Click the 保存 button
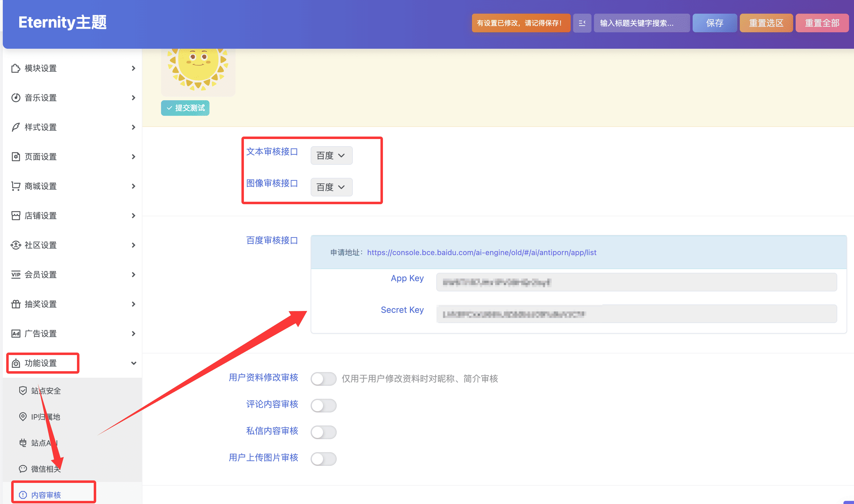Image resolution: width=854 pixels, height=504 pixels. coord(714,23)
